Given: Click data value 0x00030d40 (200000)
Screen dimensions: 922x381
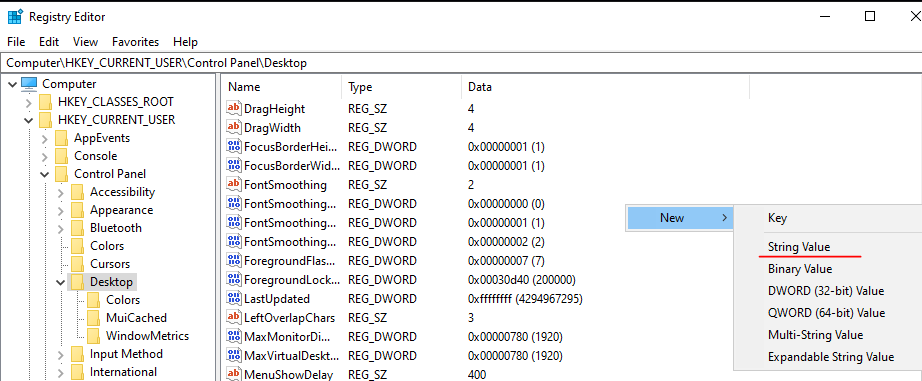Looking at the screenshot, I should coord(522,280).
